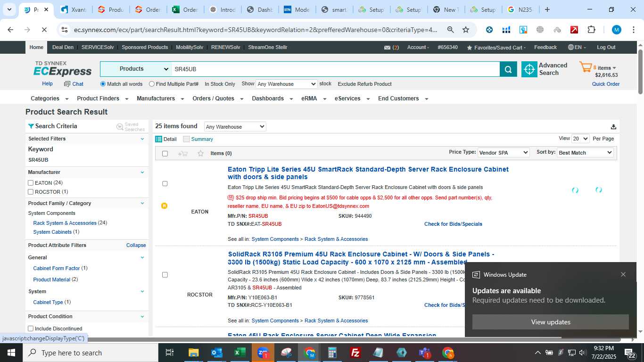Image resolution: width=644 pixels, height=362 pixels.
Task: Click the favorites star in Items toolbar
Action: click(x=200, y=153)
